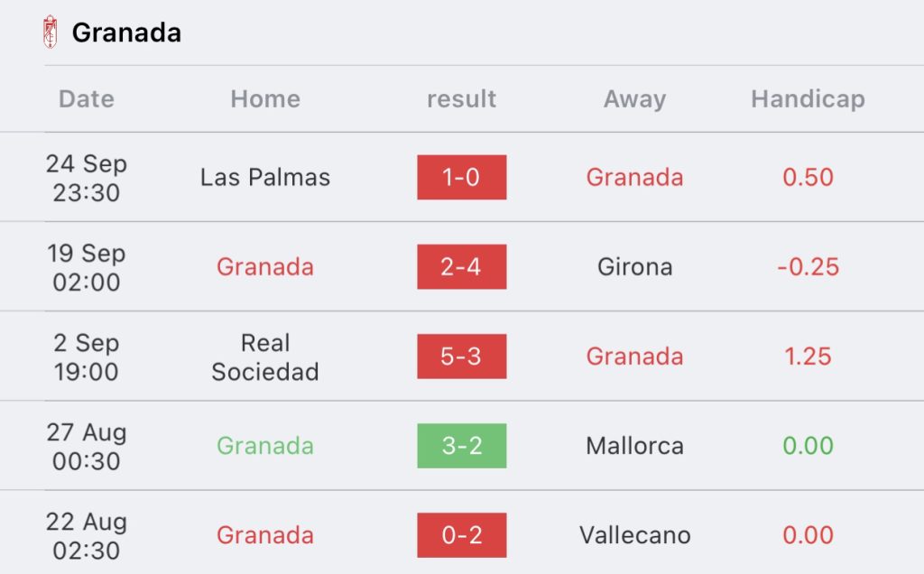Image resolution: width=924 pixels, height=574 pixels.
Task: Open the 1-0 red result badge
Action: tap(461, 177)
